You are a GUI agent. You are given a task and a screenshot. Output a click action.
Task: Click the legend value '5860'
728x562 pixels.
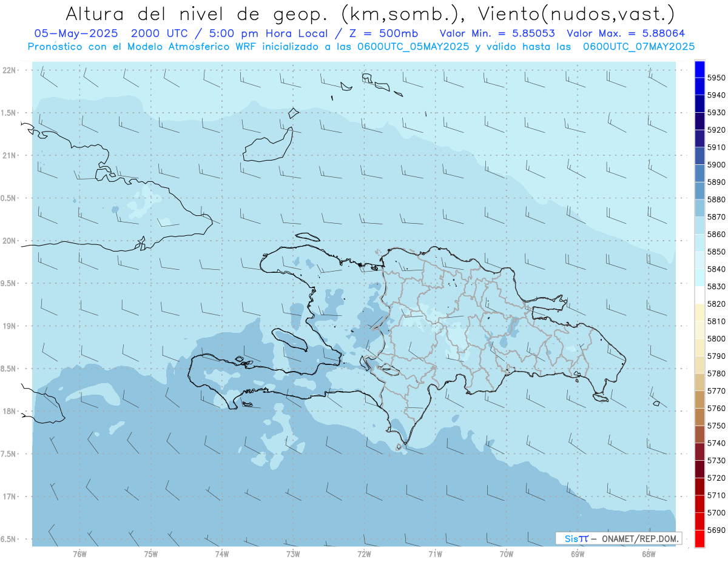click(x=716, y=235)
